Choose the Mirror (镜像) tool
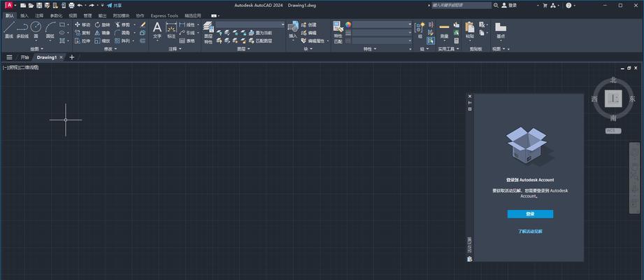 (103, 33)
